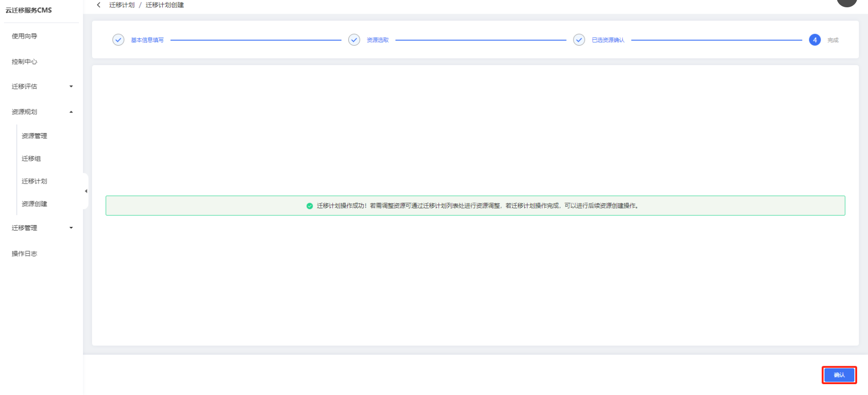The height and width of the screenshot is (395, 868).
Task: Collapse the sidebar with the handle arrow
Action: coord(86,191)
